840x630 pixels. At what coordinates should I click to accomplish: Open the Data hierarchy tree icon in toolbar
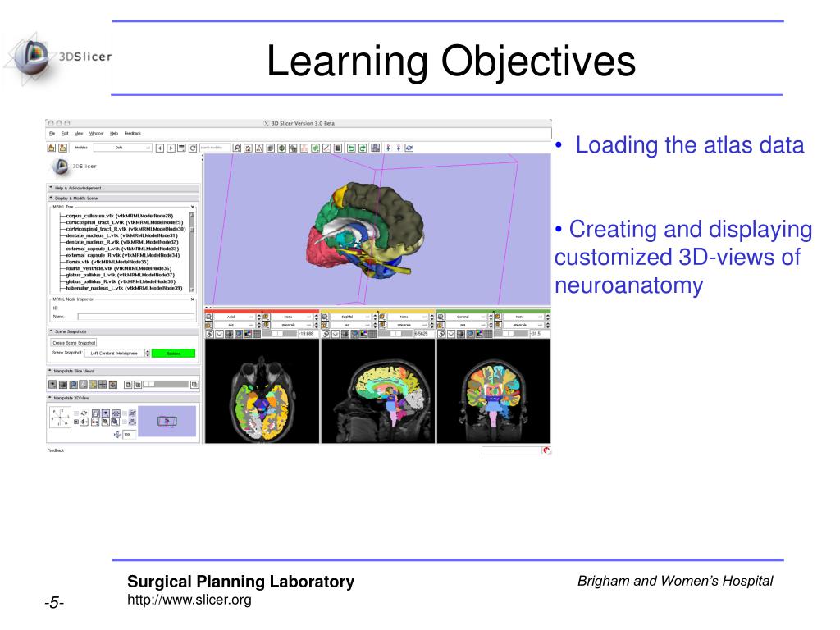pos(259,148)
